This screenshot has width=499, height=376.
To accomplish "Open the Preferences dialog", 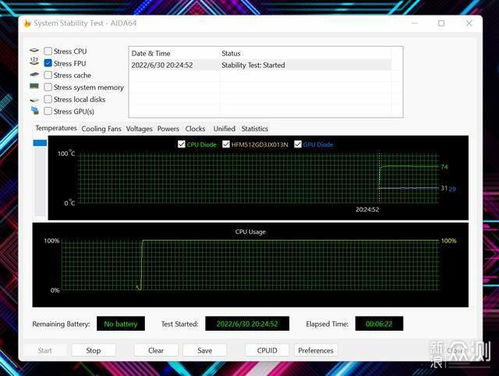I will point(316,350).
